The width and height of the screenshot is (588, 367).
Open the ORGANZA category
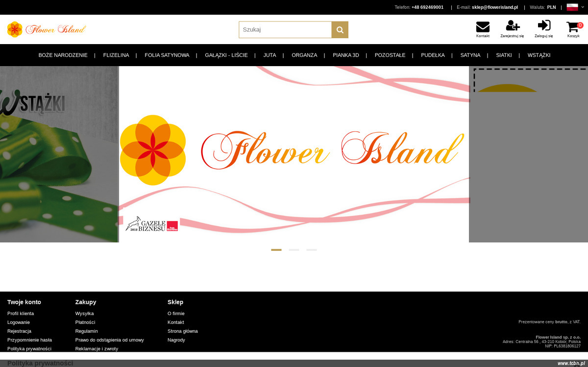point(304,55)
